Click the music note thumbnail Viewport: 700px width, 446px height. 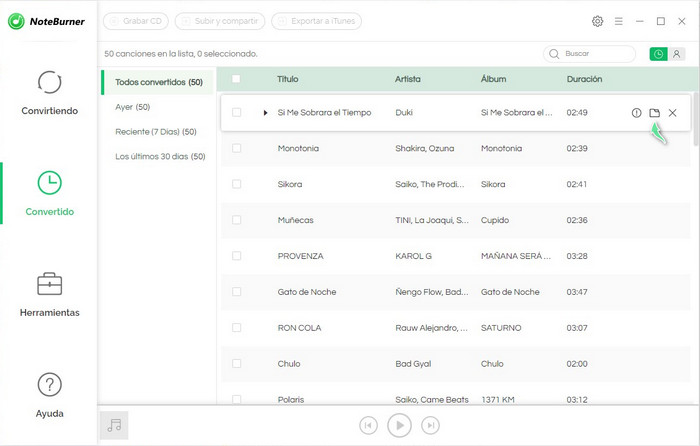coord(114,425)
